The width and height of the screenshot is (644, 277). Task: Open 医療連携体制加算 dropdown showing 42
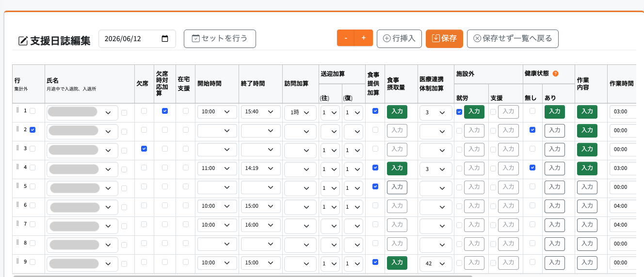[435, 263]
